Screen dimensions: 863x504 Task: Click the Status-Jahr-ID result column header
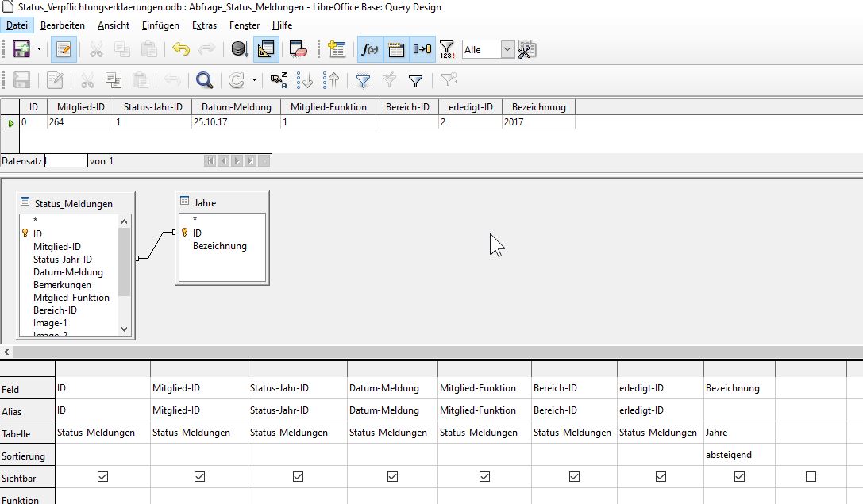[153, 106]
